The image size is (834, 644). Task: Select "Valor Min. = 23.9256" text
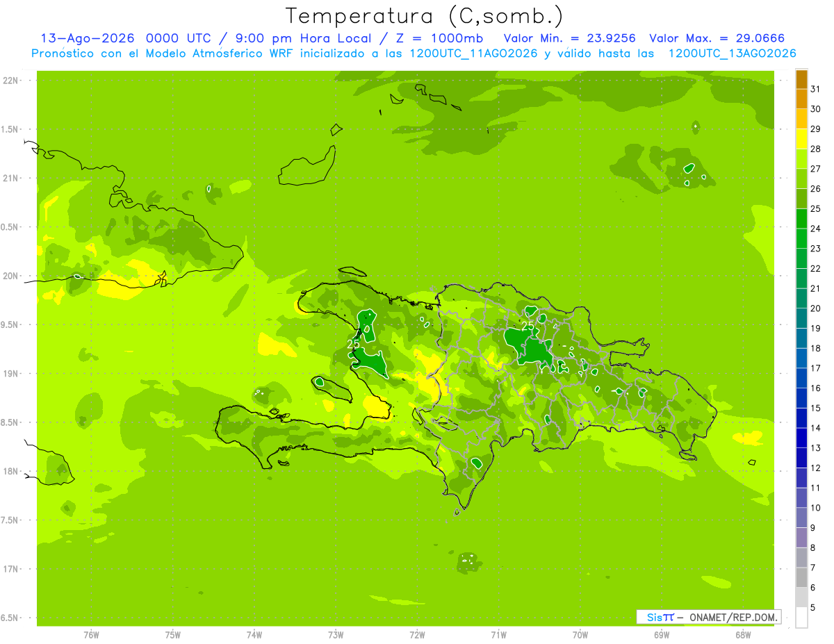click(569, 38)
